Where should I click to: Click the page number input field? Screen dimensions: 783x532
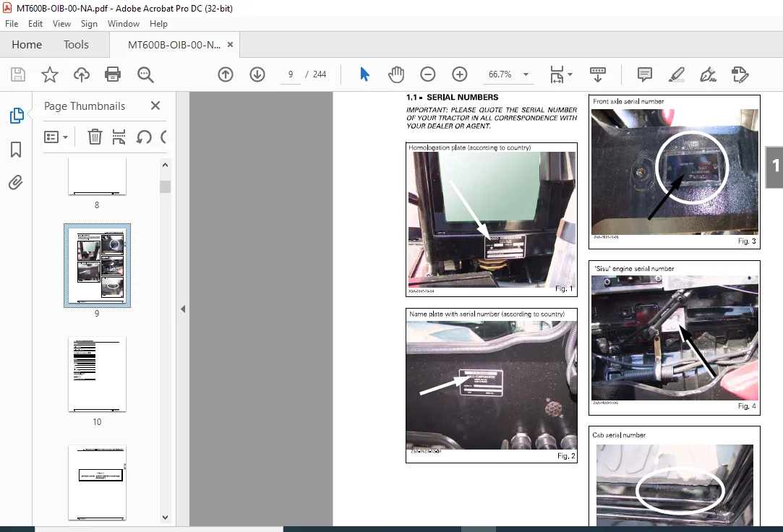click(291, 74)
